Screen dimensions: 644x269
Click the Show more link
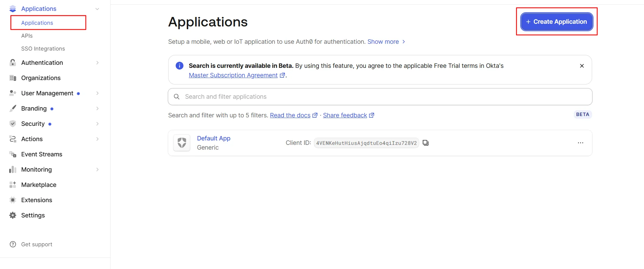386,42
